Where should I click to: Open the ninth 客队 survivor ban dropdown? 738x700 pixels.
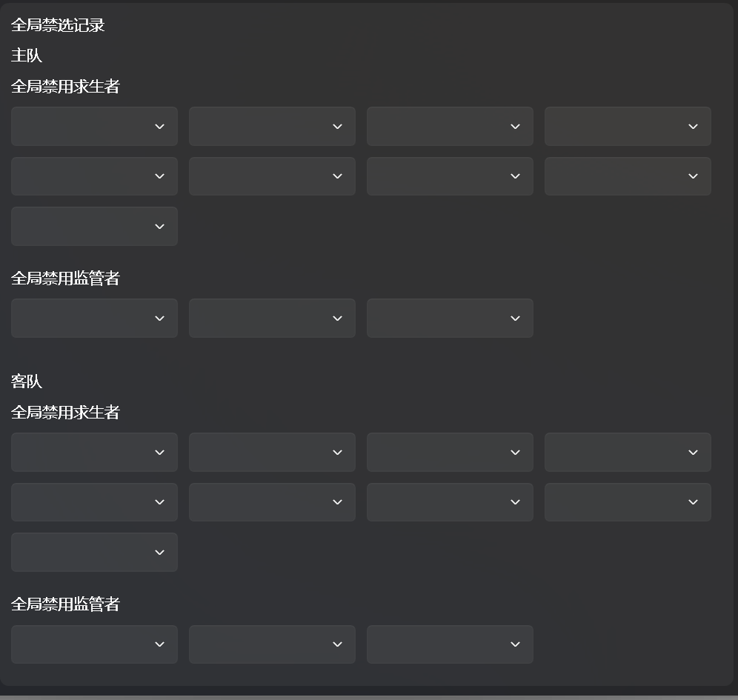(x=94, y=552)
